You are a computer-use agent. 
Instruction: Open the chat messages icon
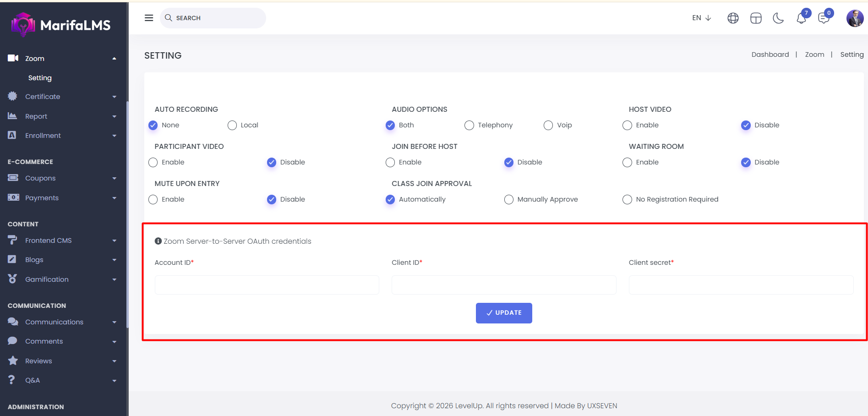point(824,18)
